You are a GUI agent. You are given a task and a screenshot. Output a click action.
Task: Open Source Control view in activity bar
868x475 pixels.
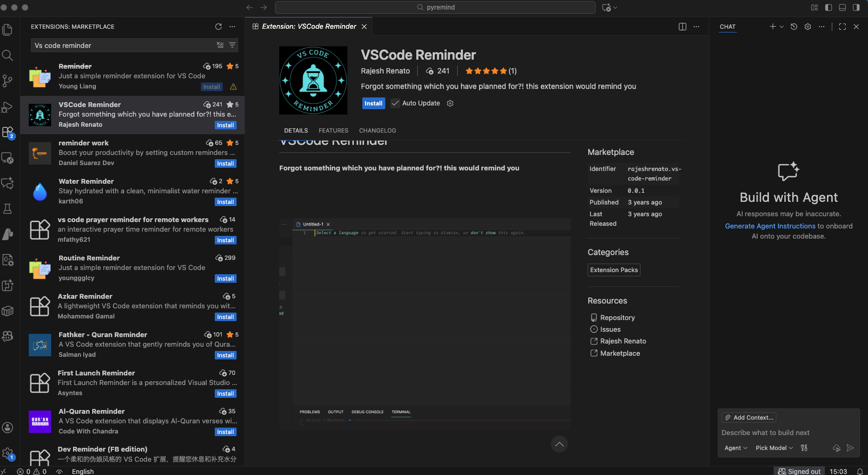click(7, 81)
